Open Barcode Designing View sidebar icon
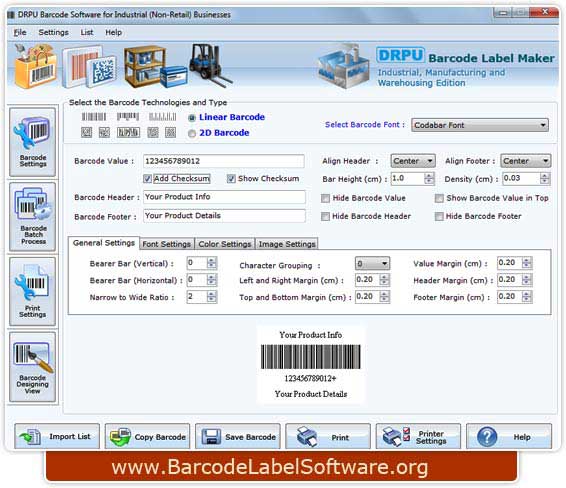This screenshot has width=566, height=488. click(32, 367)
